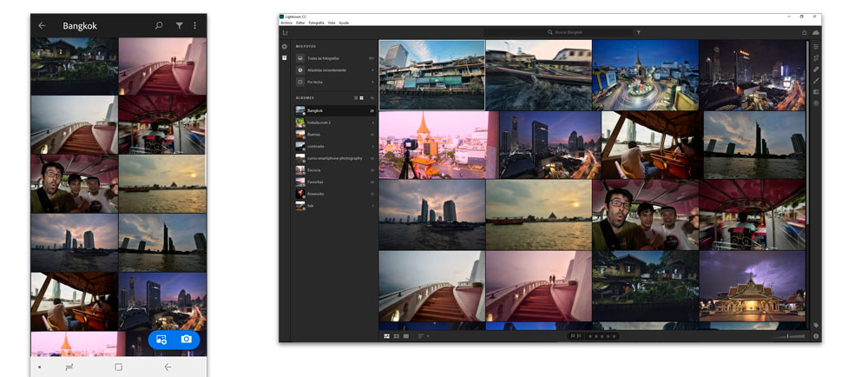This screenshot has height=377, width=868.
Task: Toggle the albums grid display in the Álbumes header
Action: 362,98
